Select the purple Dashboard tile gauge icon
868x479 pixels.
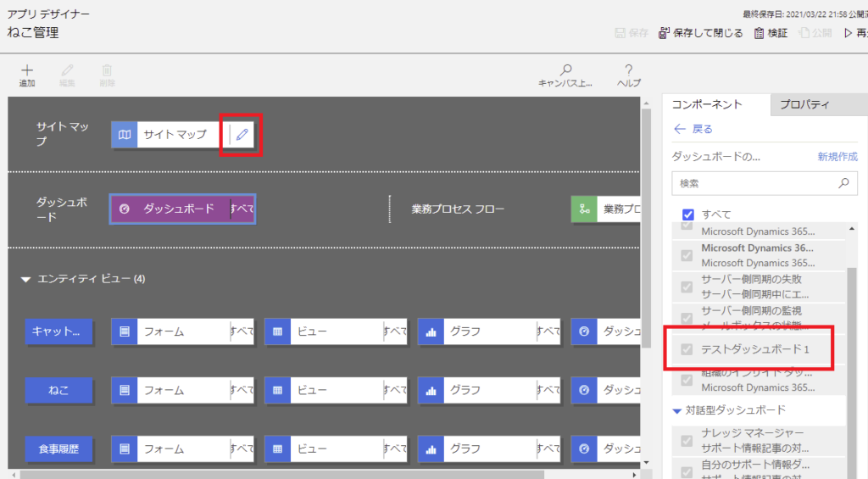(x=125, y=209)
